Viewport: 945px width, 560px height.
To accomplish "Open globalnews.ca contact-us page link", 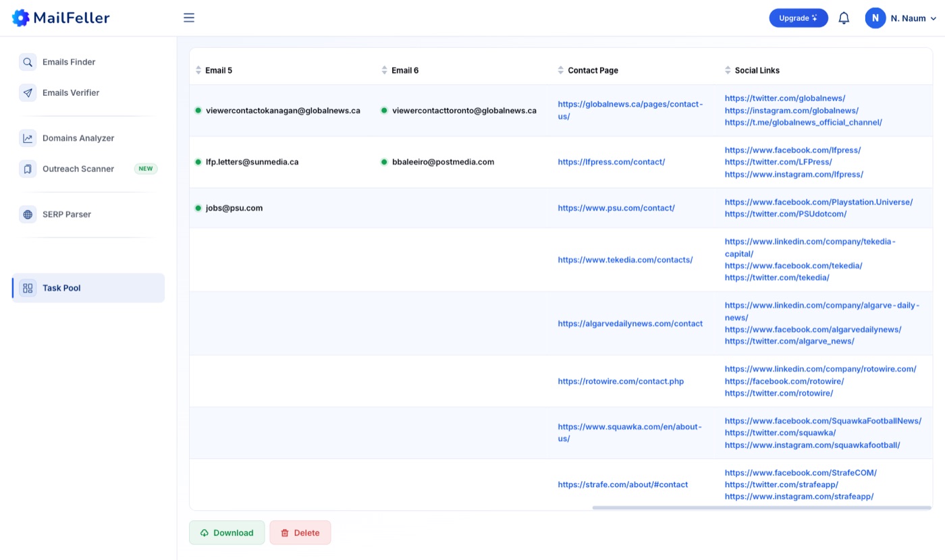I will tap(630, 110).
